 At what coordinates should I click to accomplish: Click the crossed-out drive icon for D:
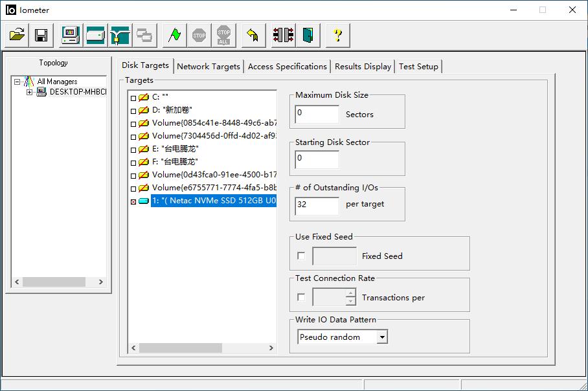(144, 110)
